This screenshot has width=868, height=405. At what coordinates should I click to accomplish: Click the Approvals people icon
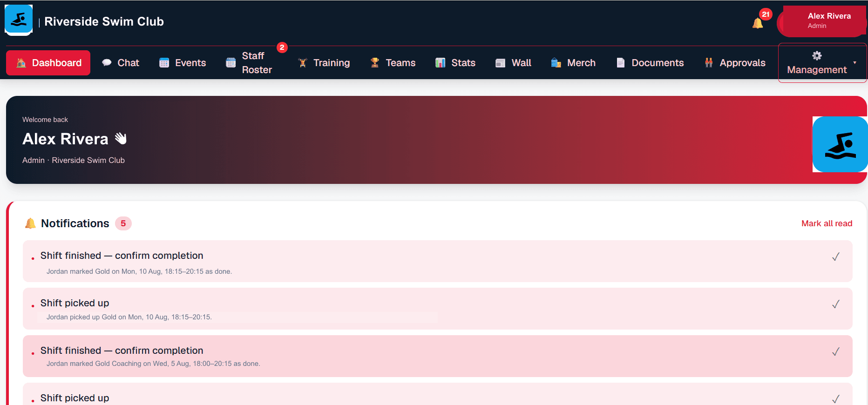[709, 63]
